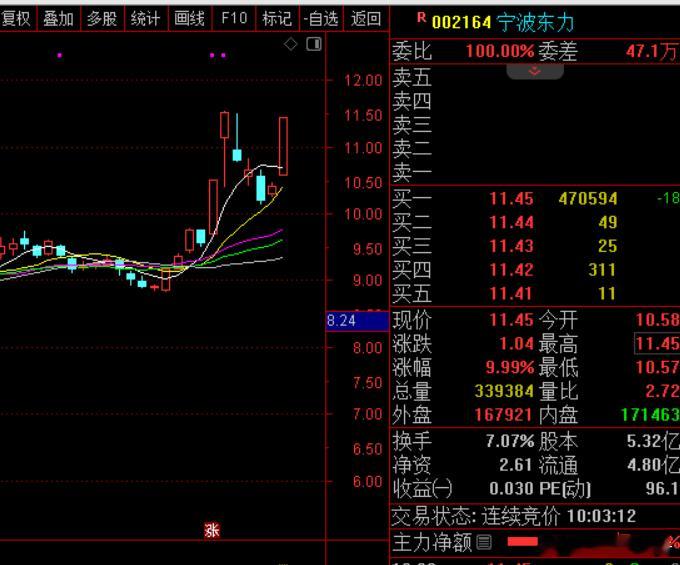
Task: Click the 返回 back button
Action: click(x=366, y=18)
